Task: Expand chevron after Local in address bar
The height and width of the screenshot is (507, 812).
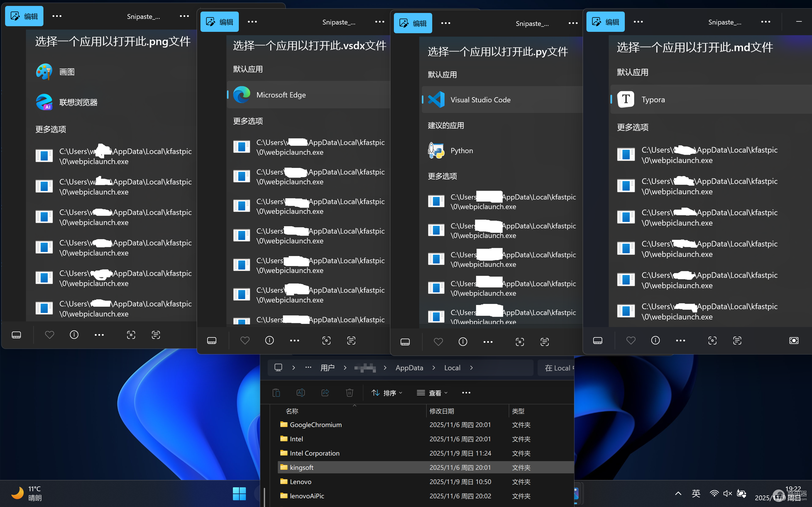Action: point(471,368)
